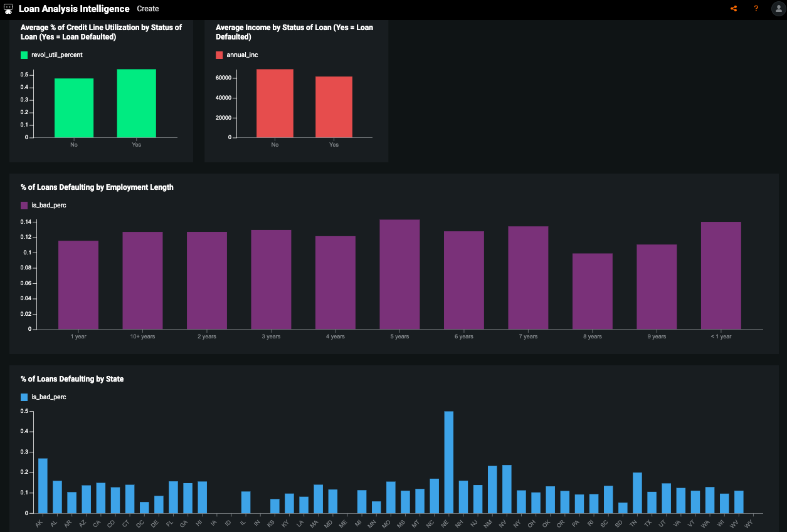Toggle blue is_bad_perc legend in State chart

tap(24, 397)
